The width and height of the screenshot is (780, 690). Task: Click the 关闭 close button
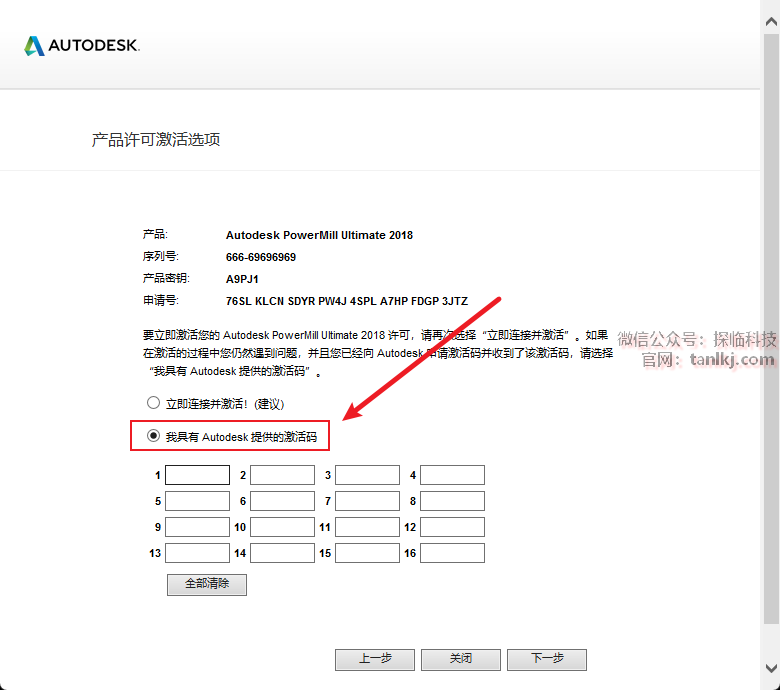[x=461, y=660]
